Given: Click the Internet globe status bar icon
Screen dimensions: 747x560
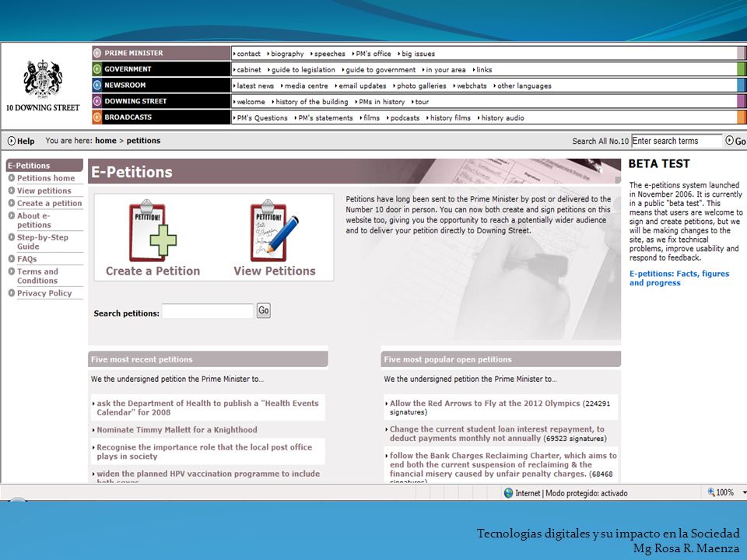Looking at the screenshot, I should point(508,493).
